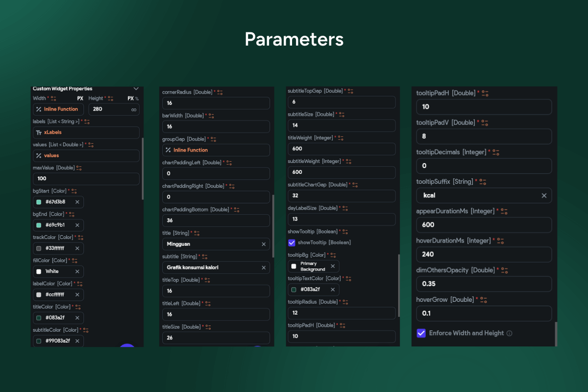Screen dimensions: 588x392
Task: Clear the tooltipSuffix 'kcal' value
Action: coord(544,196)
